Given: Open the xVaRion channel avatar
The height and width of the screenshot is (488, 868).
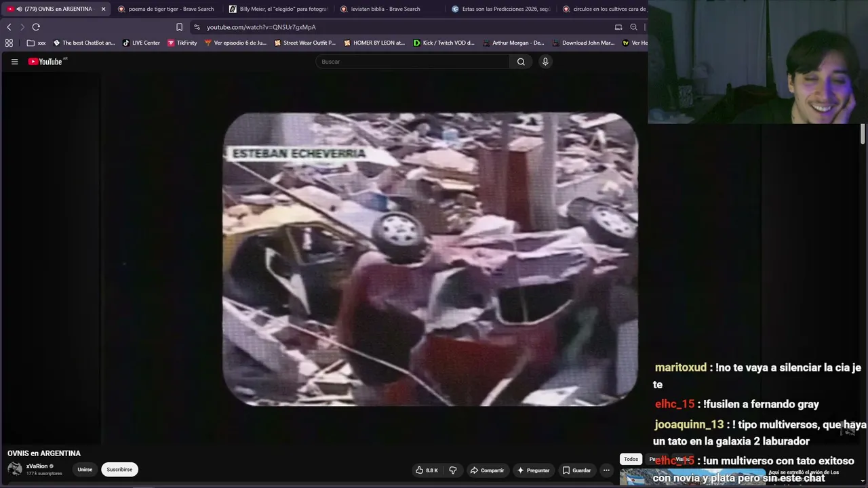Looking at the screenshot, I should [15, 469].
